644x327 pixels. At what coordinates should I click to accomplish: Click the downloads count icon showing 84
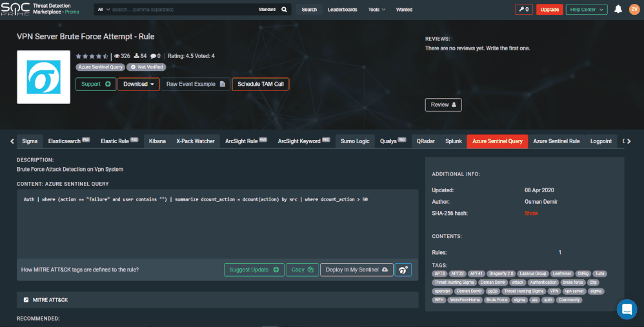[136, 56]
